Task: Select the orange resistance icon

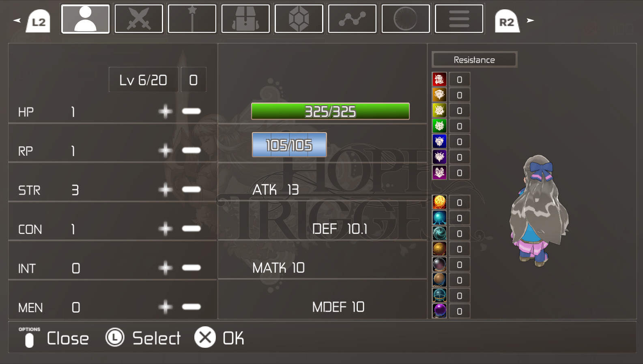Action: click(439, 95)
